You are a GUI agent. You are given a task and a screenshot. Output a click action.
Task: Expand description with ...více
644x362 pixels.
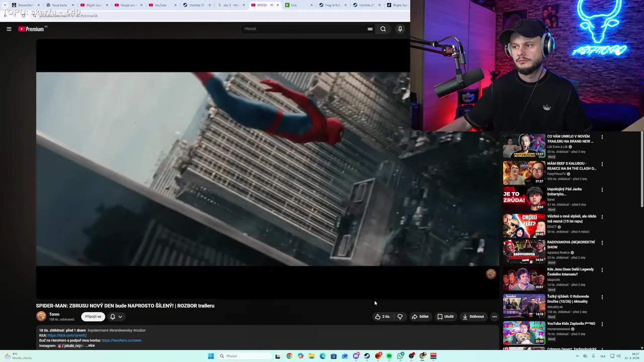(90, 345)
